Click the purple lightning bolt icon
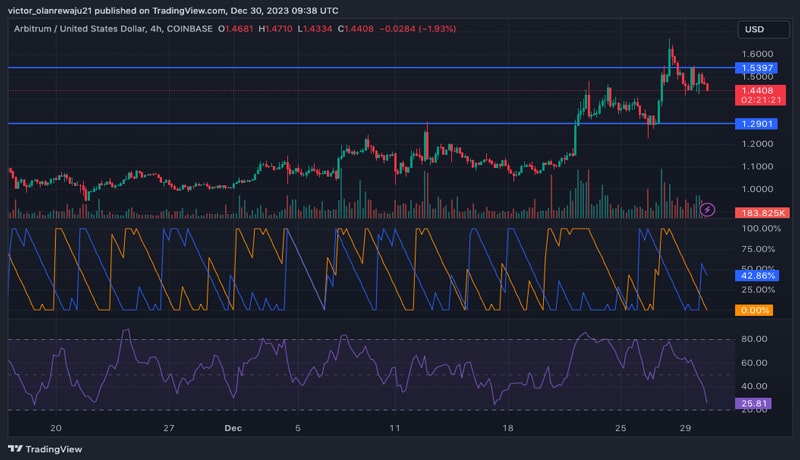The height and width of the screenshot is (460, 800). (707, 209)
